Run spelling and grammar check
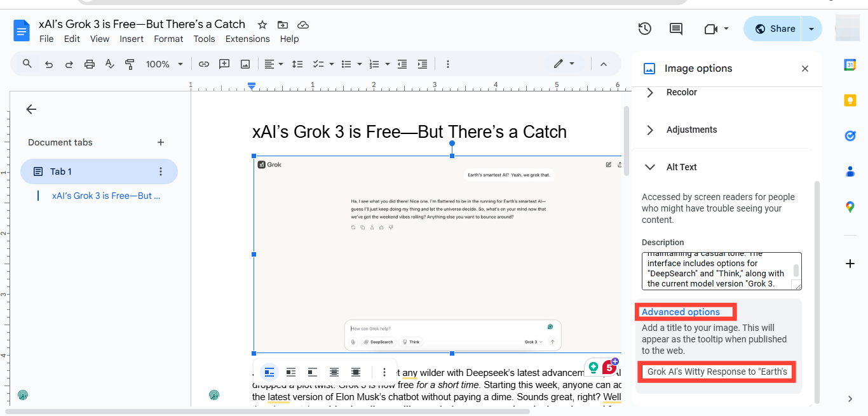The image size is (868, 416). point(109,64)
